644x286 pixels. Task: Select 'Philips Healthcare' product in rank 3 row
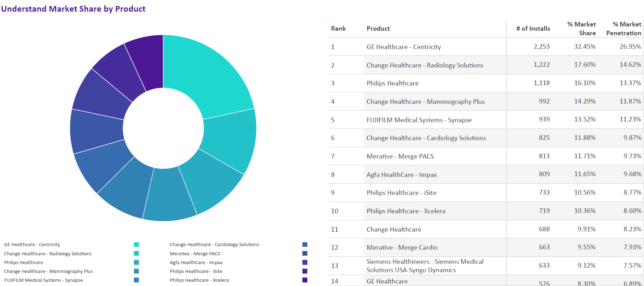pos(392,83)
